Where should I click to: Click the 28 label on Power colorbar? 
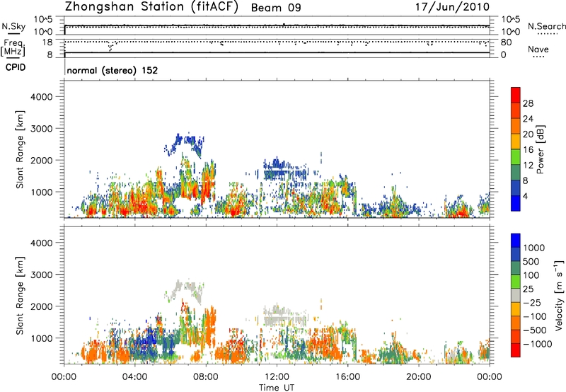click(x=528, y=103)
